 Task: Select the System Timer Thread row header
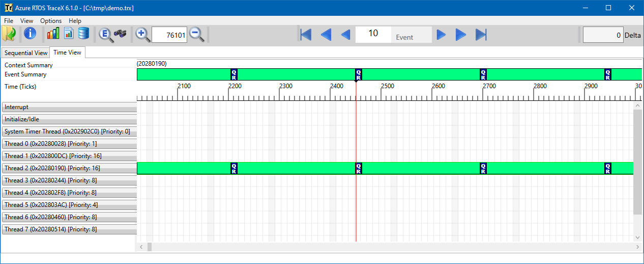coord(69,131)
